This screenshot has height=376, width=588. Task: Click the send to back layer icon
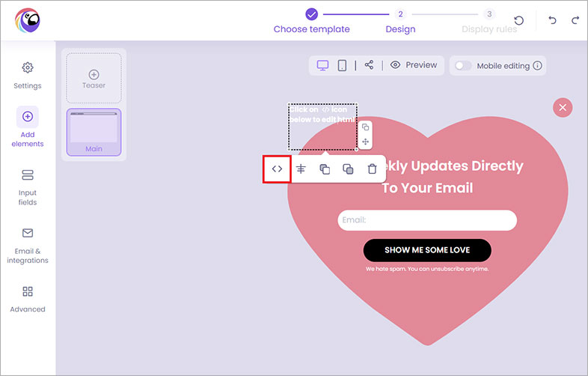coord(348,169)
